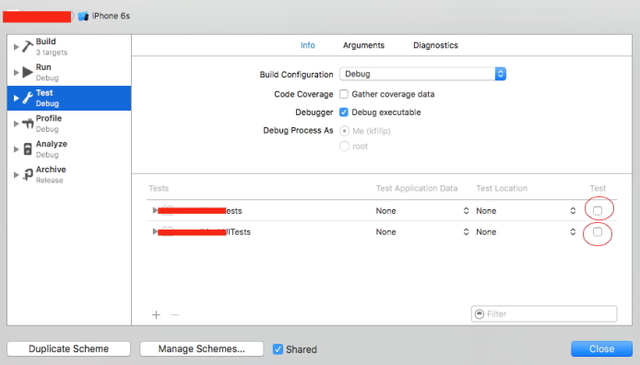The image size is (640, 365).
Task: Expand the Run action disclosure triangle
Action: coord(16,73)
